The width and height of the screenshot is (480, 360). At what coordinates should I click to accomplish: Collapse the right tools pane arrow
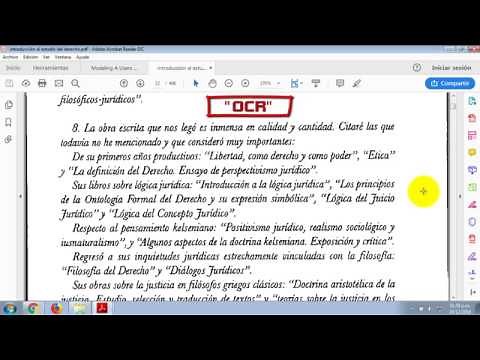(460, 196)
